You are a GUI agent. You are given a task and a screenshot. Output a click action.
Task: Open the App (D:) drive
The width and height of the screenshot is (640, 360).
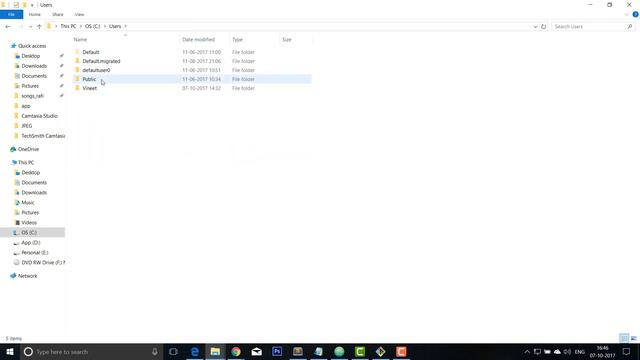[31, 243]
